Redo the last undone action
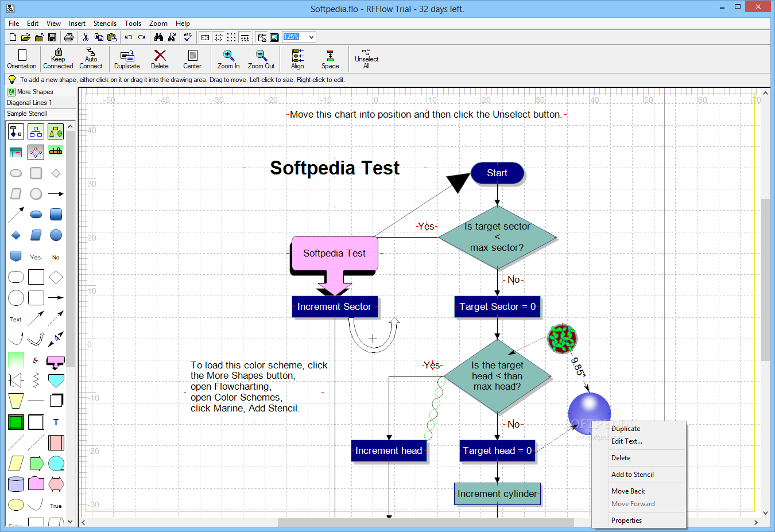 pos(142,37)
